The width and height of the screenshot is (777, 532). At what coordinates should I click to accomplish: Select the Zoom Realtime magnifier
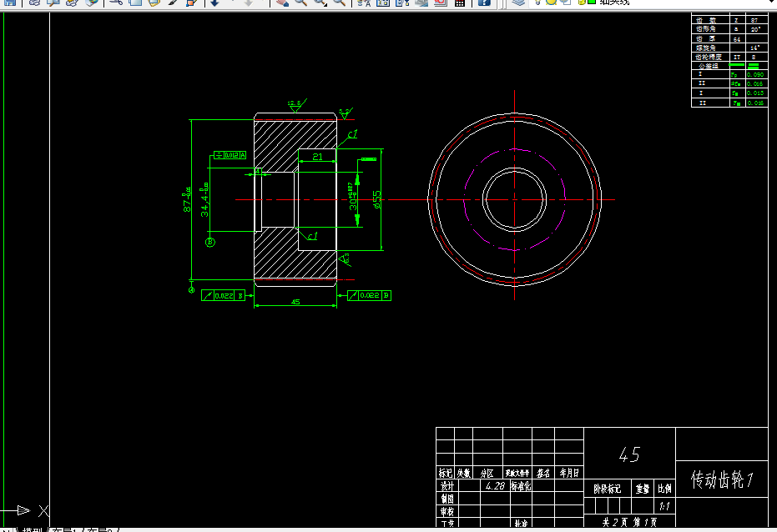(x=301, y=3)
